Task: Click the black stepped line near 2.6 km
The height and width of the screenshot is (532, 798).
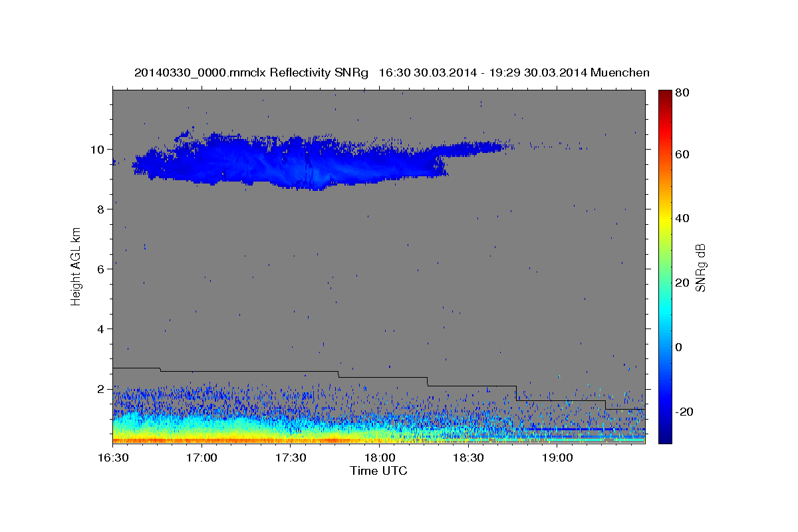Action: point(379,390)
